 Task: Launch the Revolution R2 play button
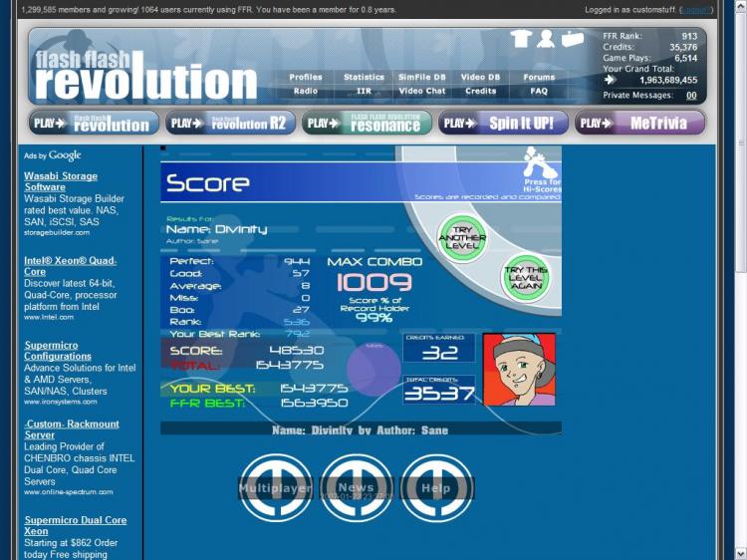coord(231,124)
